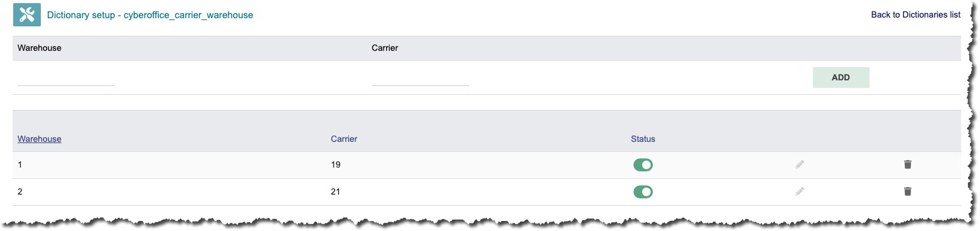Sort table by Warehouse column header
The image size is (980, 231).
[40, 139]
